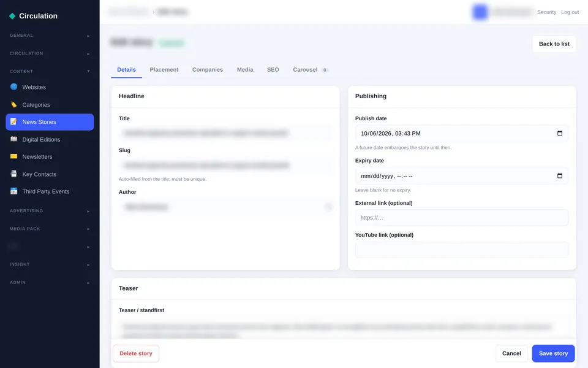Screen dimensions: 588x368
Task: Click the Back to list button
Action: 554,44
